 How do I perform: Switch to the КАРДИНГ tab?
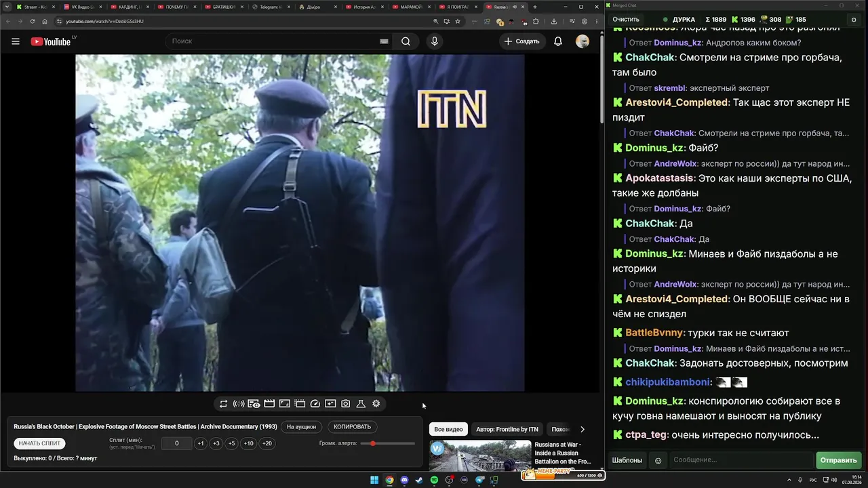click(129, 7)
